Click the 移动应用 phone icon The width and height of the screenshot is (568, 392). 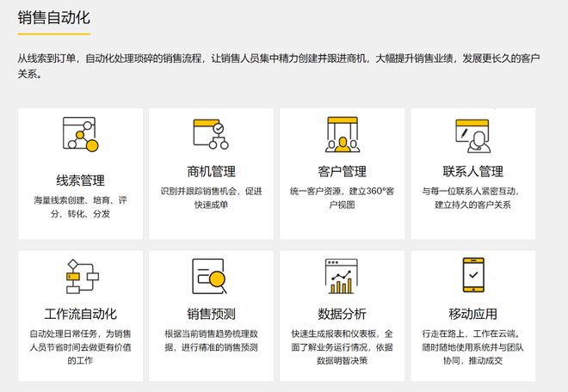coord(472,276)
